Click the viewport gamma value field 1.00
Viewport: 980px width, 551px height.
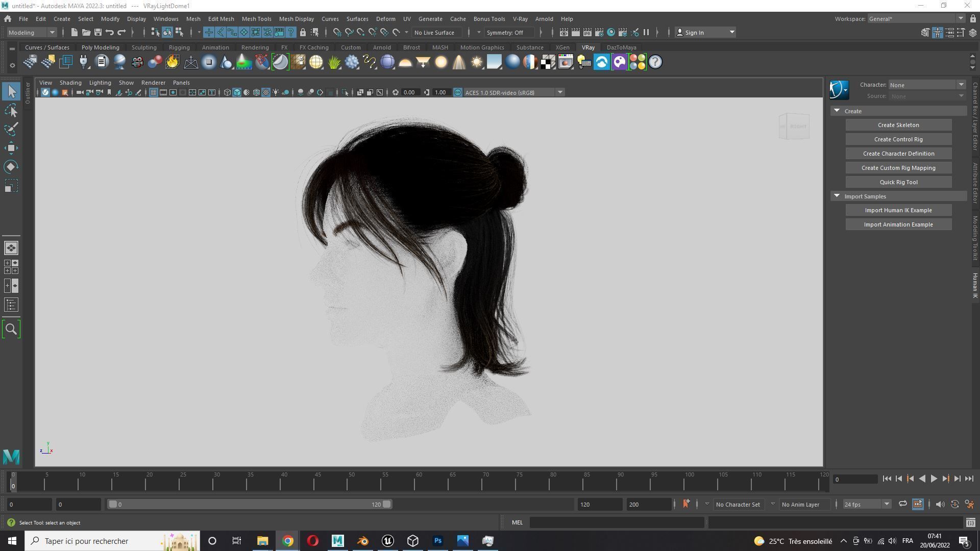(x=441, y=92)
